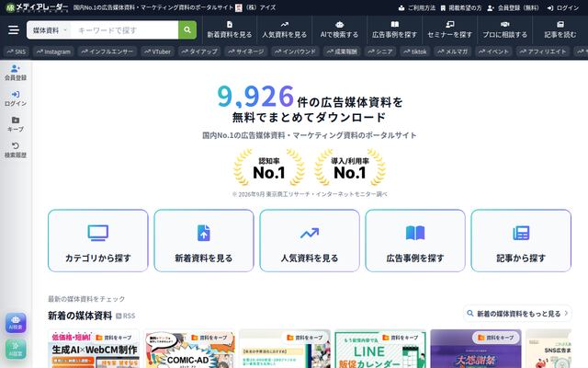Open the 記事から探す card

click(x=521, y=241)
